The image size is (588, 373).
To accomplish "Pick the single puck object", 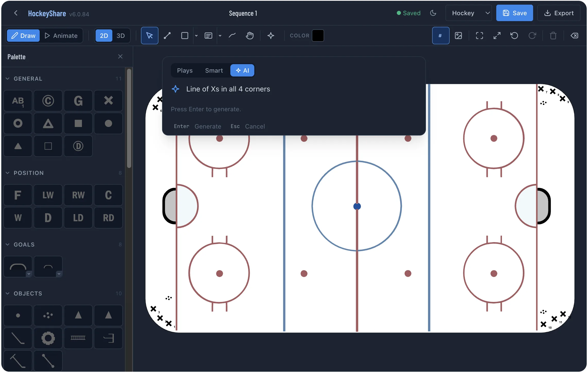I will pyautogui.click(x=18, y=316).
